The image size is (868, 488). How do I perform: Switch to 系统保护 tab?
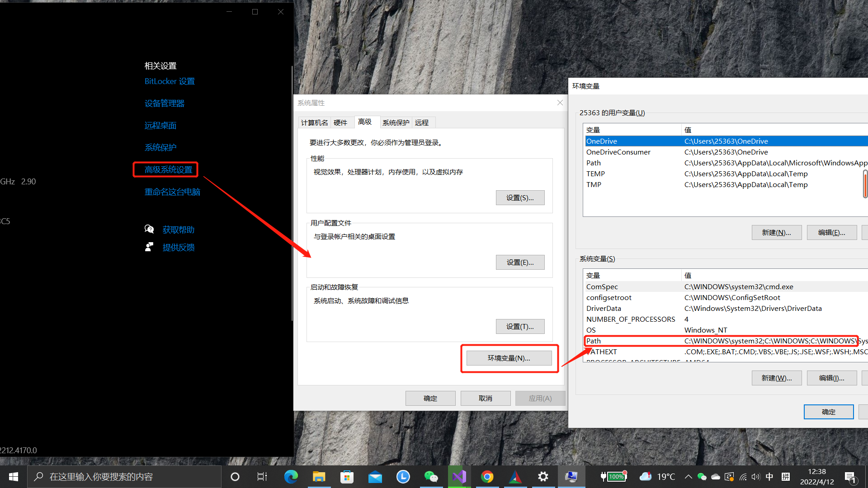click(x=396, y=122)
